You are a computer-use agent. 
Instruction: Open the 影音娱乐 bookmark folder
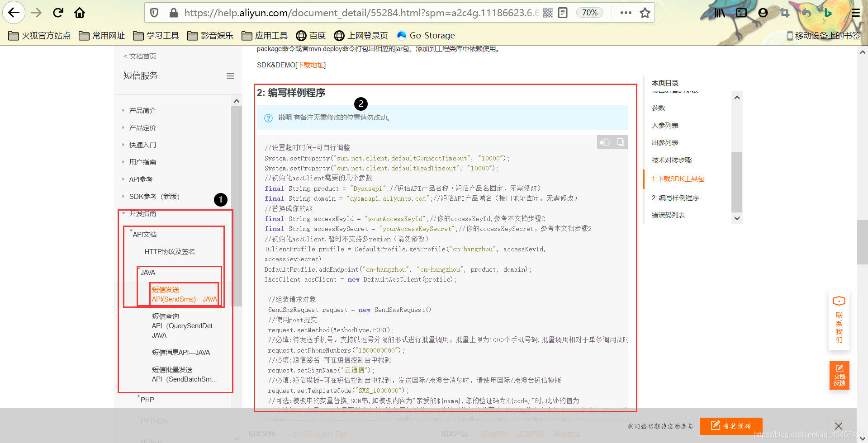pos(210,35)
